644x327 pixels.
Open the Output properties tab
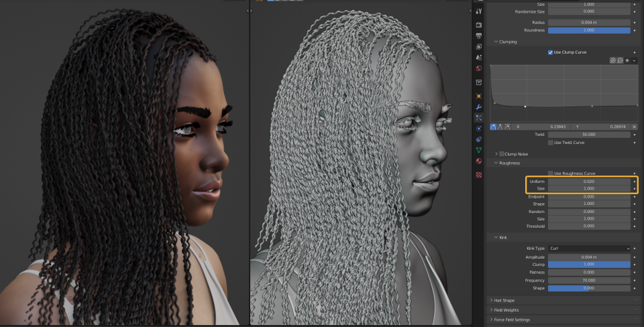tap(478, 36)
